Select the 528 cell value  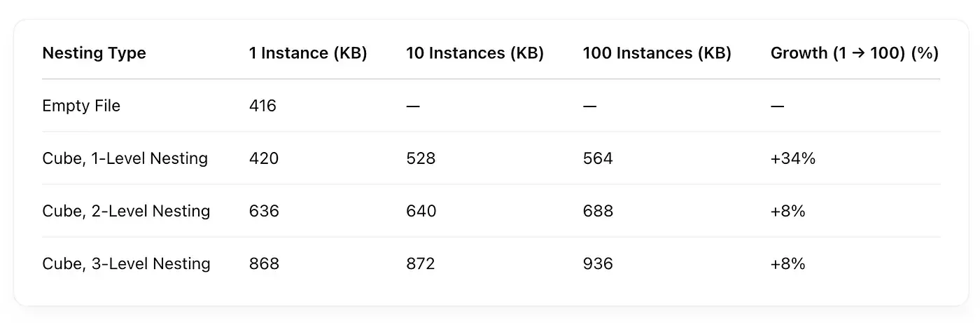coord(421,158)
